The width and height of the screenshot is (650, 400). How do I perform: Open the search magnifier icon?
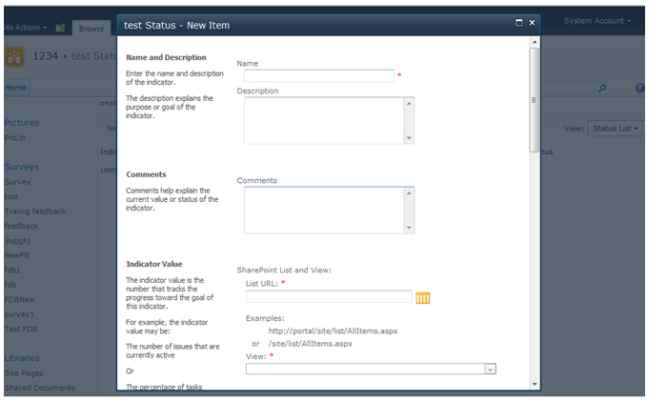[x=602, y=88]
